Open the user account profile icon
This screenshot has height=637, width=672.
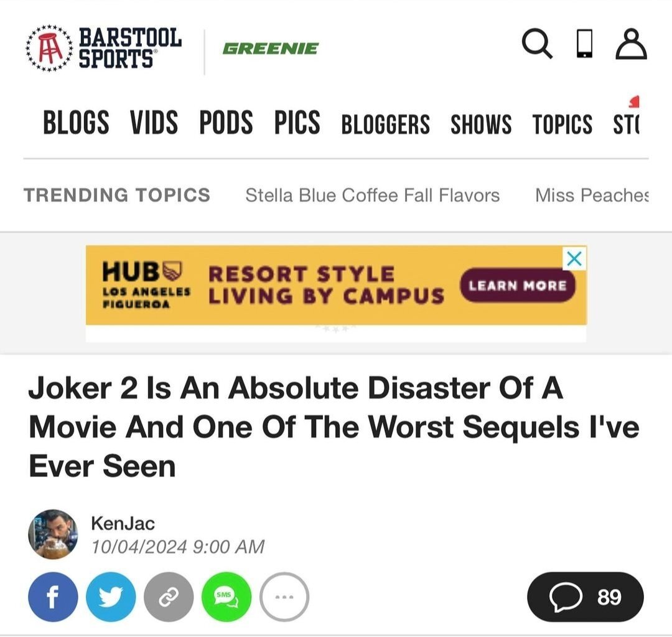click(x=631, y=45)
